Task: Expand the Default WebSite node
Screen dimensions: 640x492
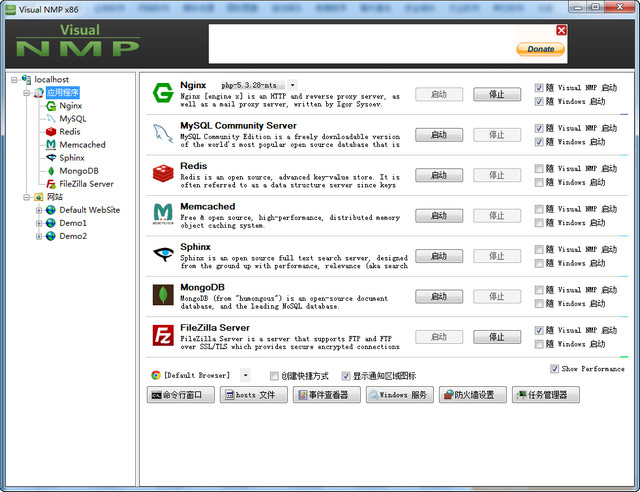Action: pyautogui.click(x=39, y=210)
